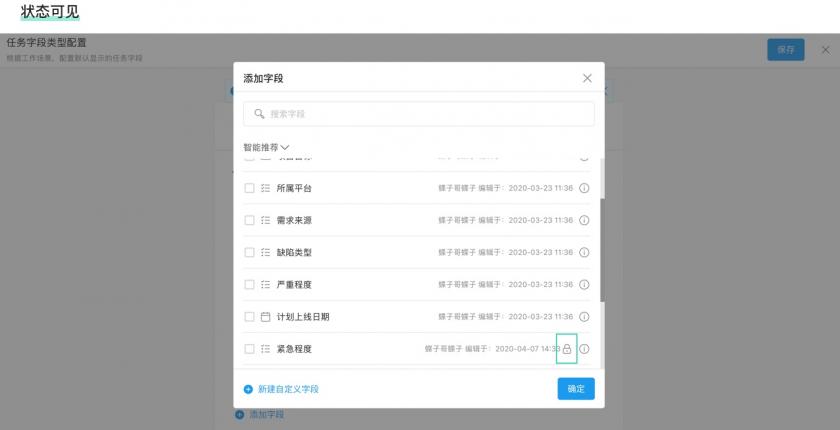Click 添加字段 link in background page
This screenshot has width=840, height=430.
pos(267,414)
